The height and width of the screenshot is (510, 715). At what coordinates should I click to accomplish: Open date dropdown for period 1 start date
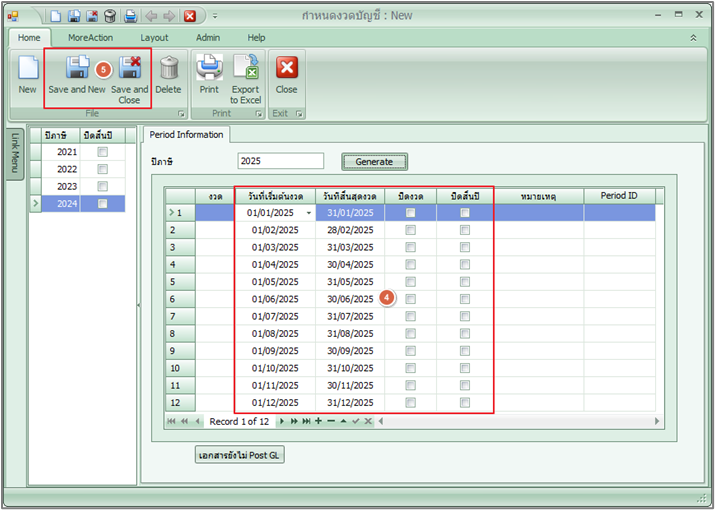tap(309, 213)
